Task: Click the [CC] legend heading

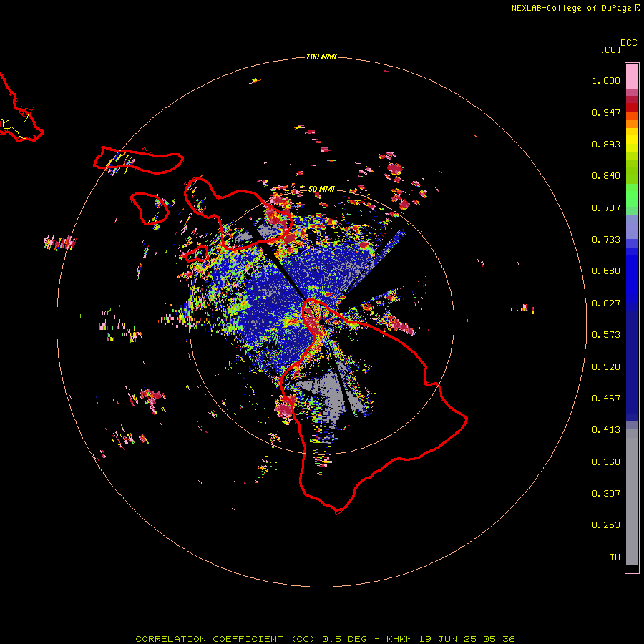Action: coord(610,49)
